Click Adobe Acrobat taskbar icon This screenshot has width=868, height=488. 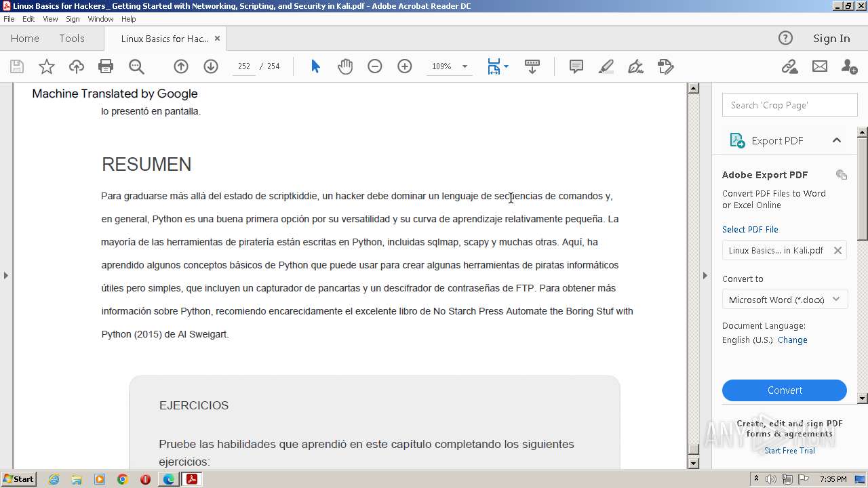click(x=192, y=479)
